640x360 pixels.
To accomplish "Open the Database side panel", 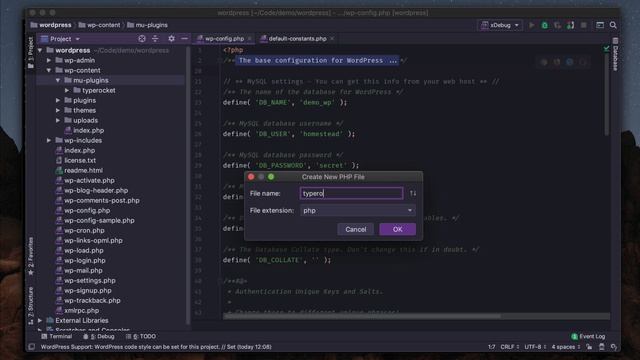I will point(615,54).
